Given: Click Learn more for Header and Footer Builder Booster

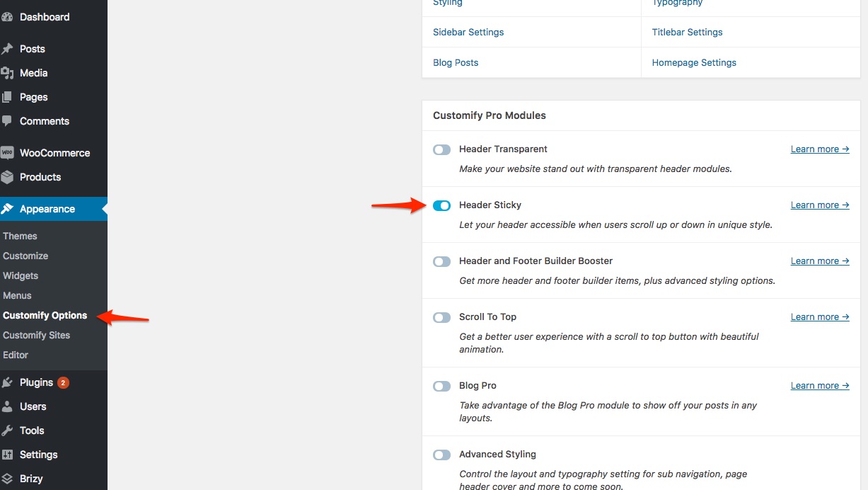Looking at the screenshot, I should click(x=820, y=261).
